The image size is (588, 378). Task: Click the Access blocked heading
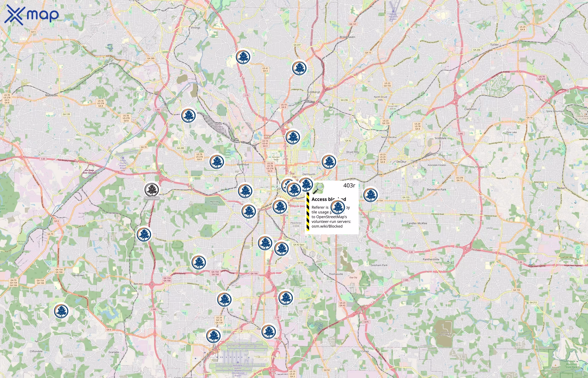[329, 199]
